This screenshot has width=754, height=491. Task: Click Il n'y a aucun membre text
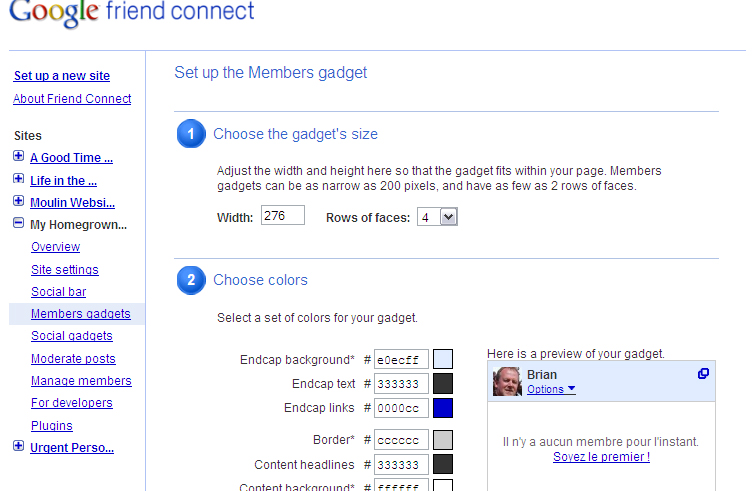601,441
